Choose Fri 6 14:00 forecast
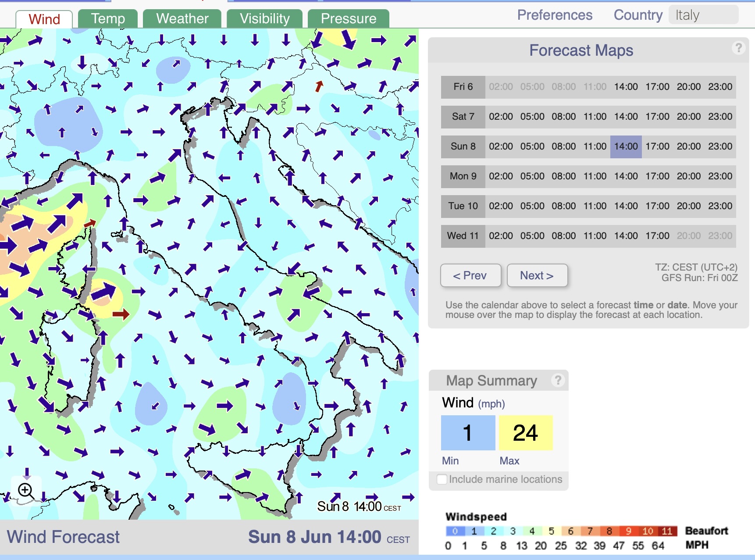 (626, 87)
